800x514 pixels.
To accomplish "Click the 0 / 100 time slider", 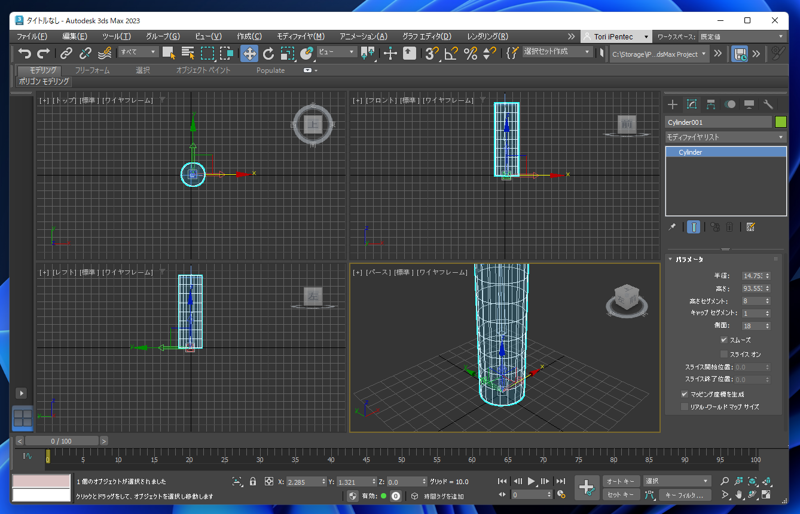I will pyautogui.click(x=61, y=441).
